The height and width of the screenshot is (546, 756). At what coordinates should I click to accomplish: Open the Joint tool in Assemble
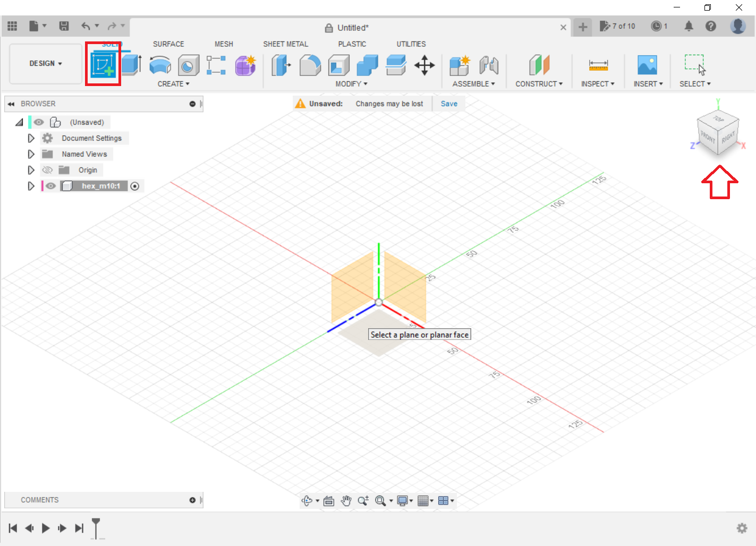coord(489,65)
